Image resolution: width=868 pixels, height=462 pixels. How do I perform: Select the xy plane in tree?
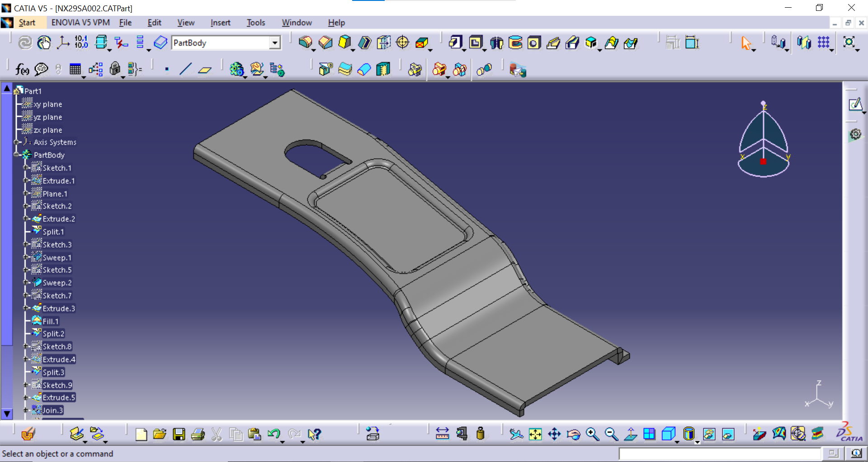tap(47, 104)
